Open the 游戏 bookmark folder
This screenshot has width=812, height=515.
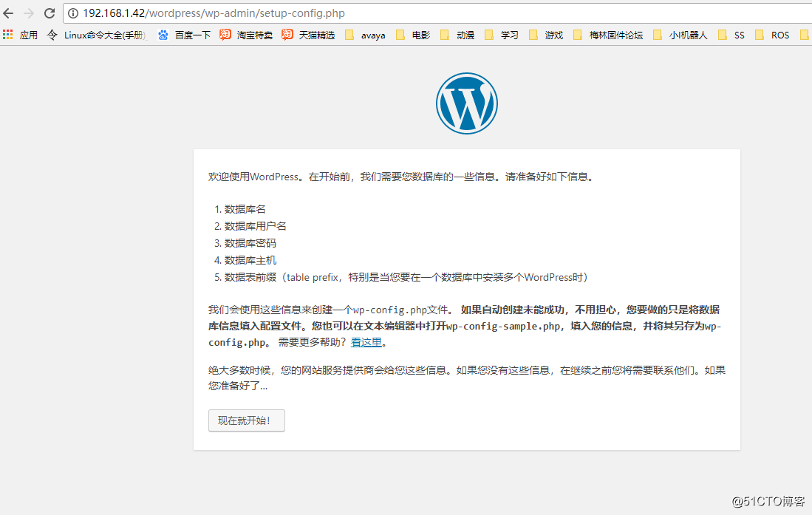pos(546,35)
